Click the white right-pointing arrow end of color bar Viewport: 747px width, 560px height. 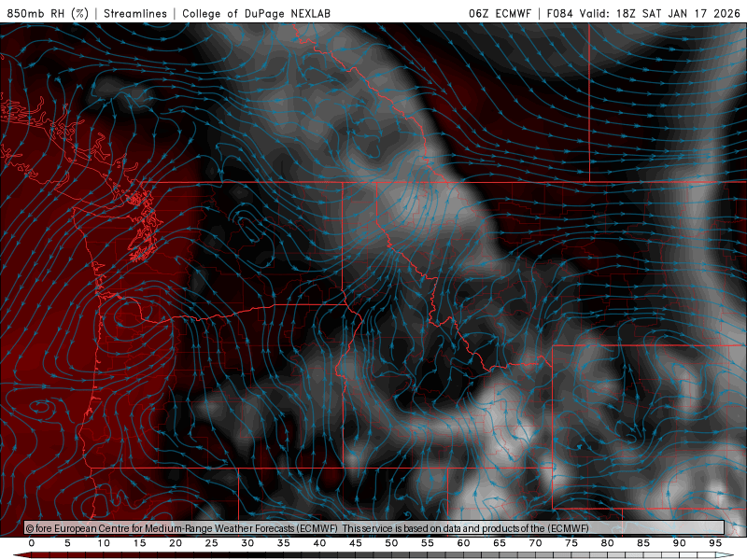click(x=725, y=555)
